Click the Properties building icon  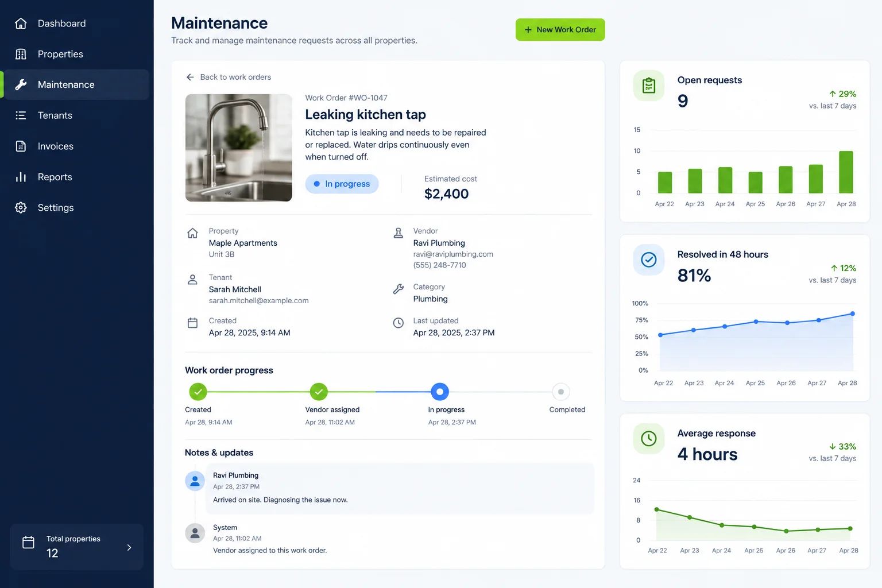point(21,54)
